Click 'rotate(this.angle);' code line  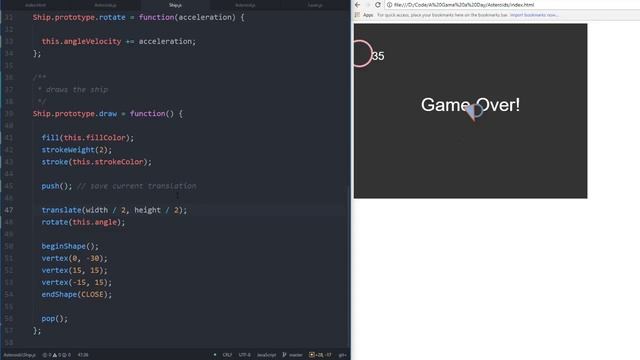(83, 222)
